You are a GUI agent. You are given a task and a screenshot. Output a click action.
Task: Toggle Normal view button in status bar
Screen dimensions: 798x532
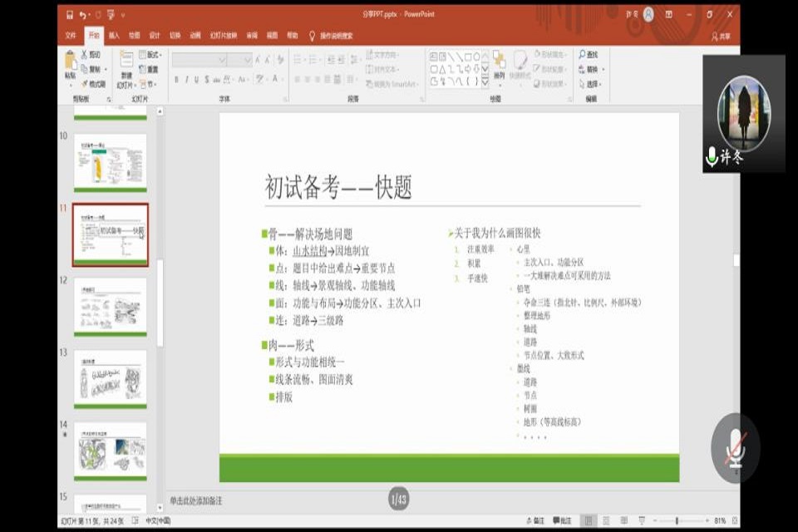(x=589, y=520)
